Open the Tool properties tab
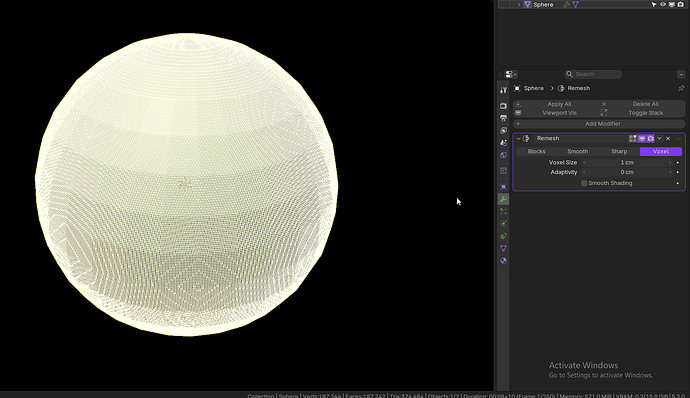690x398 pixels. [503, 90]
